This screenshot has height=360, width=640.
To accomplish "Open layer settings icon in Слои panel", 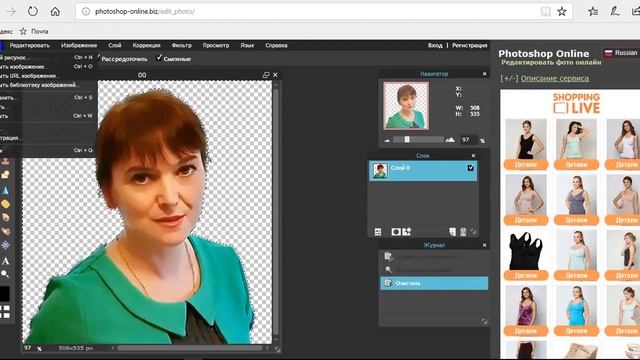I will coord(378,232).
